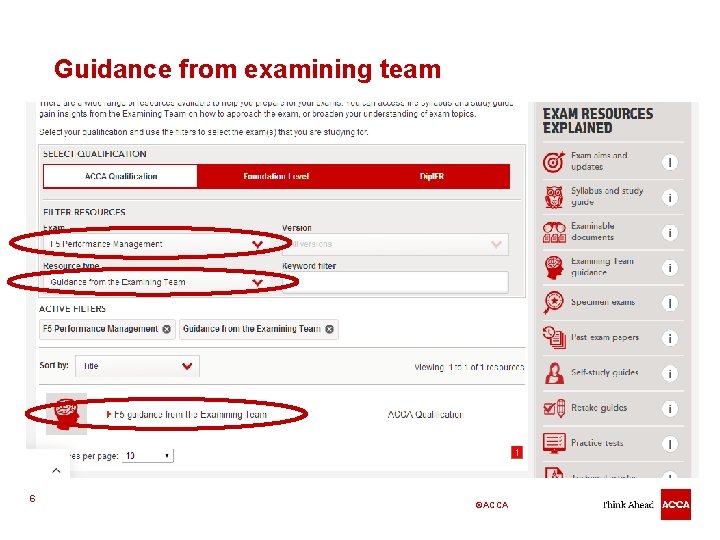The image size is (720, 540).
Task: Click the Self-study guides label
Action: 605,372
